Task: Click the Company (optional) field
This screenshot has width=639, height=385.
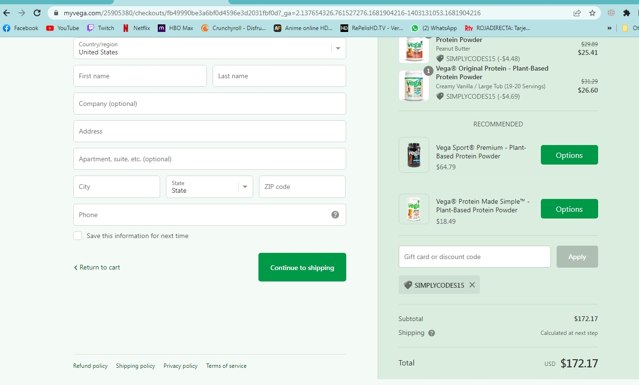Action: pyautogui.click(x=209, y=103)
